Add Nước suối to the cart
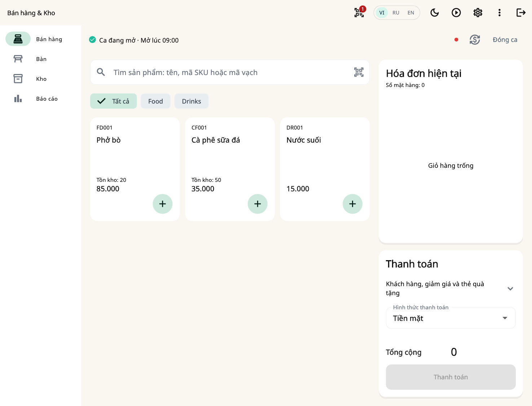Image resolution: width=532 pixels, height=406 pixels. pos(352,204)
